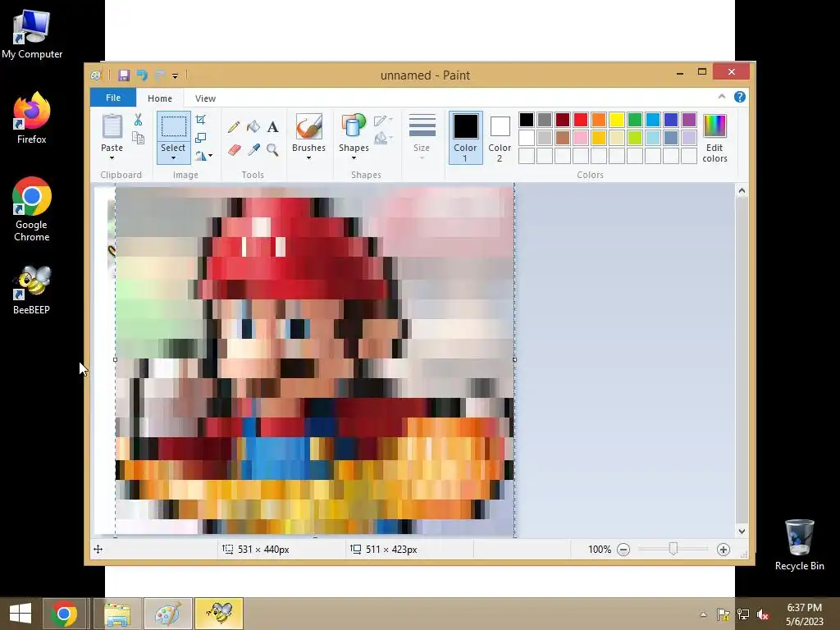Click the Paint Help question mark icon

[x=740, y=97]
